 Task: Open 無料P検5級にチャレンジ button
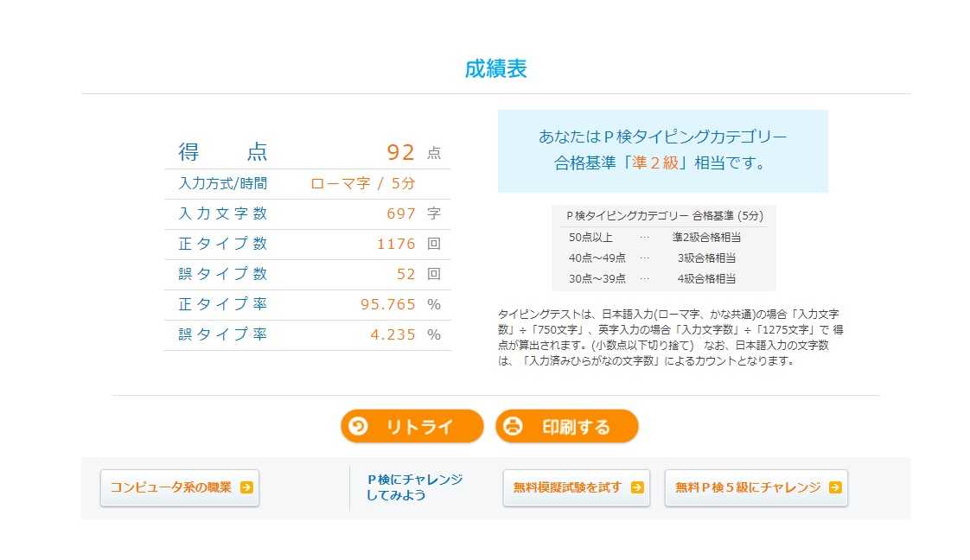coord(756,487)
